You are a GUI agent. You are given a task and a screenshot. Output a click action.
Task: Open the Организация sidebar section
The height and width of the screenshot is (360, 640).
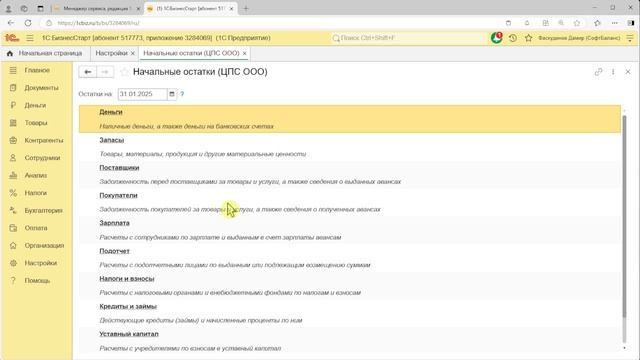[37, 245]
